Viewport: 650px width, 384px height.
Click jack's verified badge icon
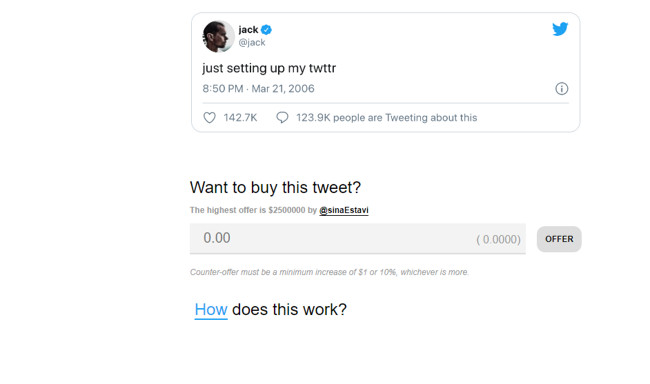click(x=267, y=30)
